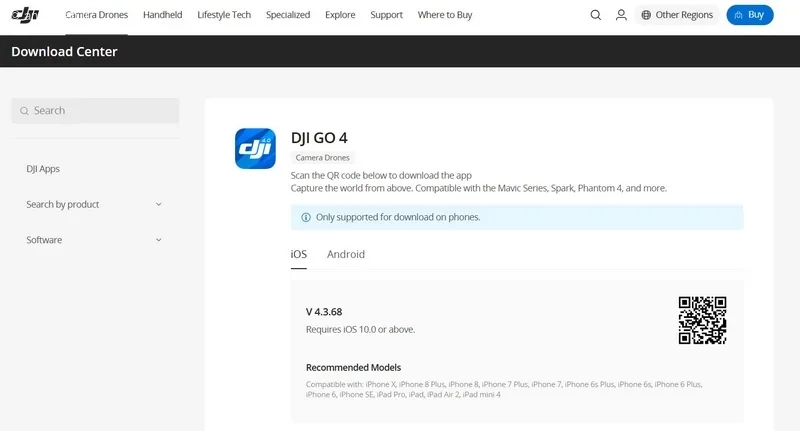Open the user account profile icon
This screenshot has width=800, height=431.
pos(621,15)
